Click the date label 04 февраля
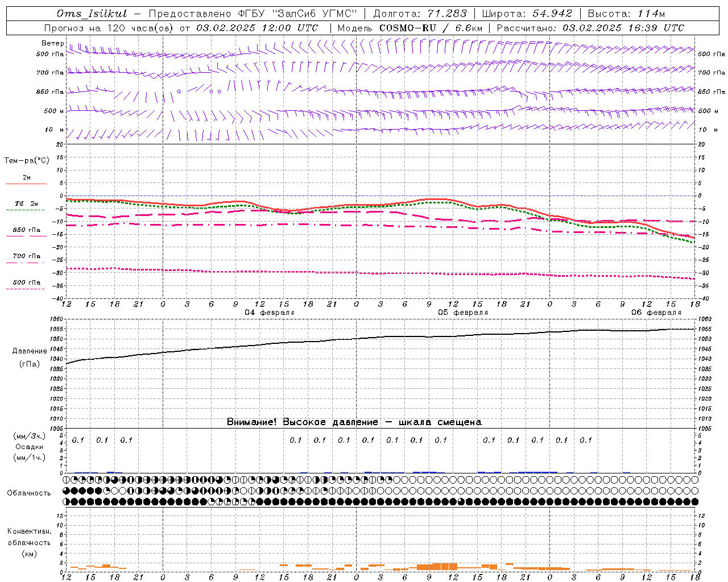This screenshot has width=728, height=582. [x=270, y=313]
